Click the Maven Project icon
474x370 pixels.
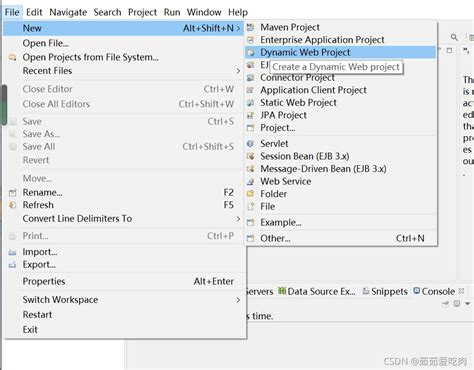coord(250,27)
